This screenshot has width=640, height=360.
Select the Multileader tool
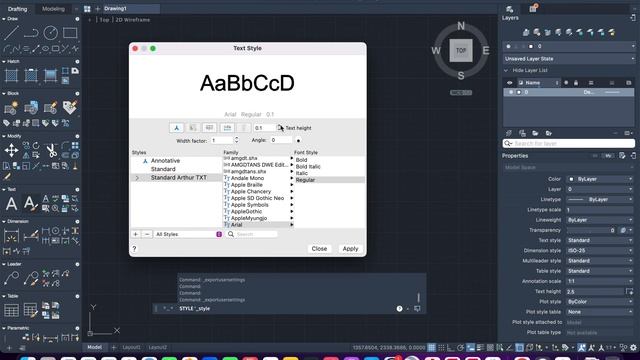11,278
